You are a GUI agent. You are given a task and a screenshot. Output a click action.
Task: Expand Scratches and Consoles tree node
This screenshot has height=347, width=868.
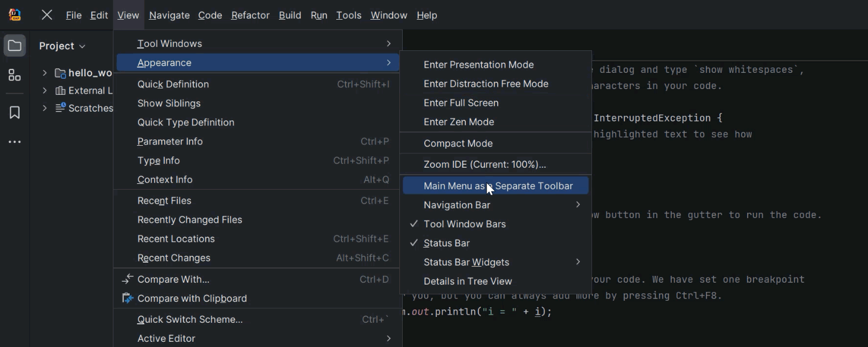tap(45, 108)
